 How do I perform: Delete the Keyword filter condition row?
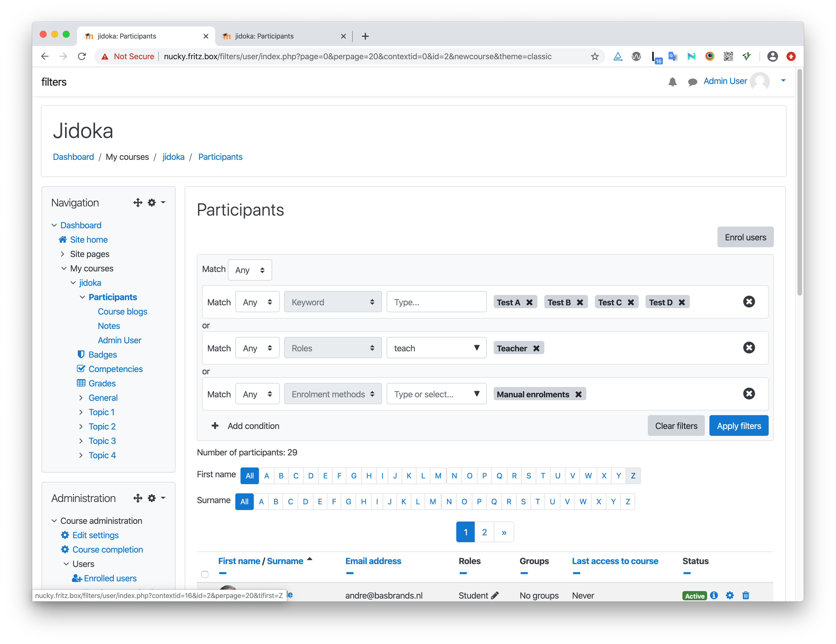[x=749, y=302]
